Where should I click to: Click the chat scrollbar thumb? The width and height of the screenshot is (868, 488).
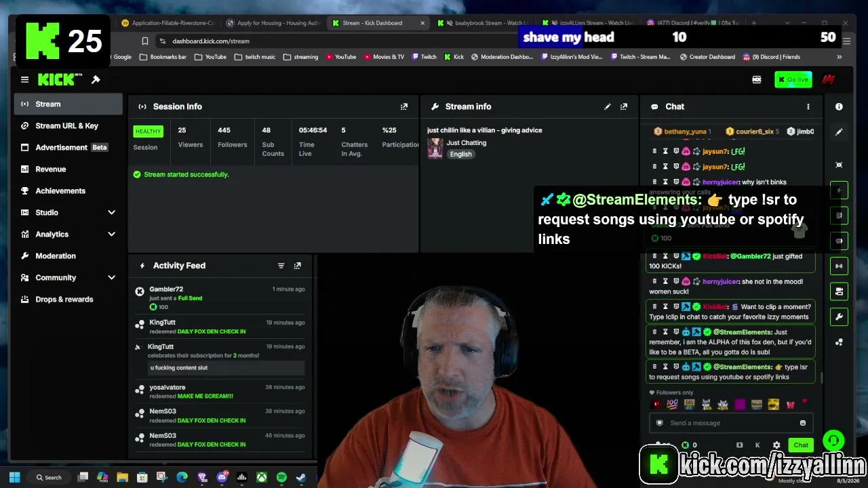click(x=822, y=378)
